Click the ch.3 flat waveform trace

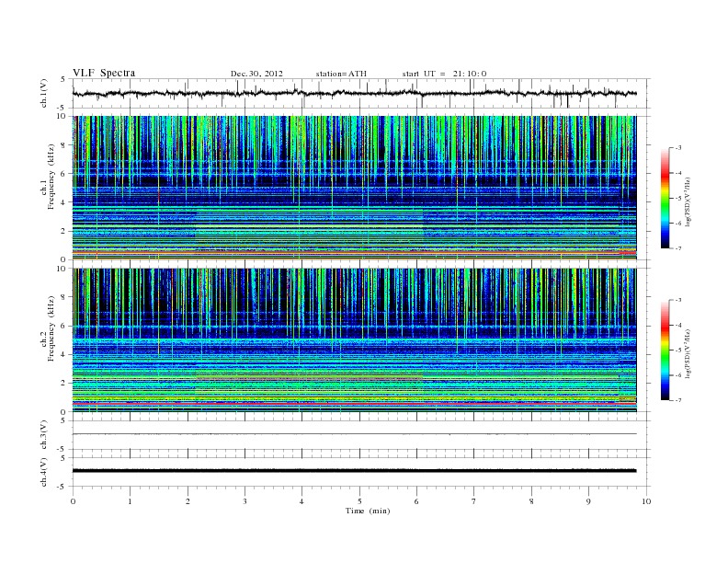tap(355, 434)
